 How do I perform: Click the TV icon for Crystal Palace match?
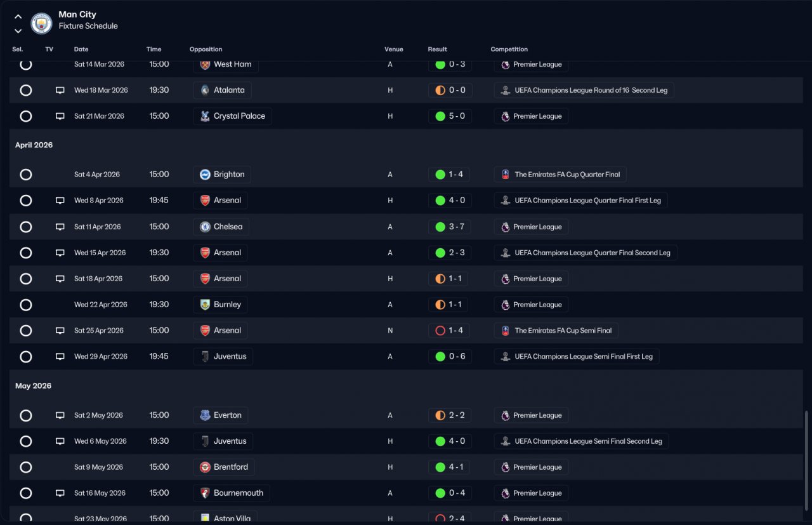pos(60,116)
